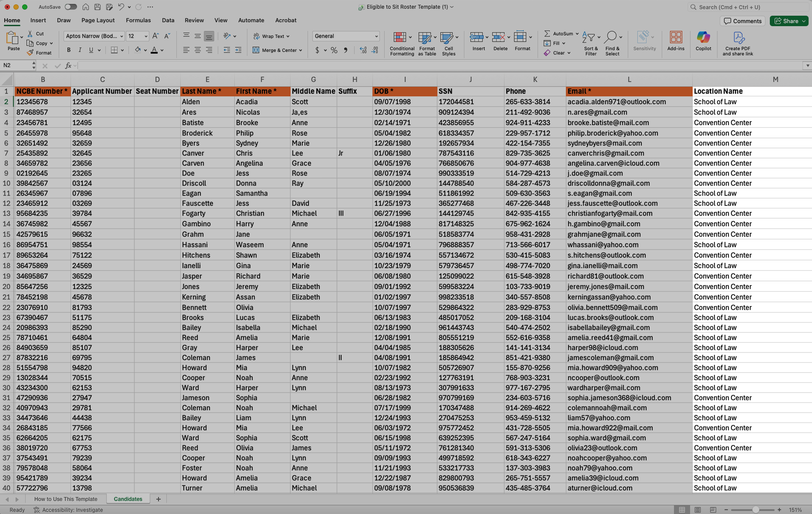Open Find & Select menu
The height and width of the screenshot is (514, 812).
(612, 43)
